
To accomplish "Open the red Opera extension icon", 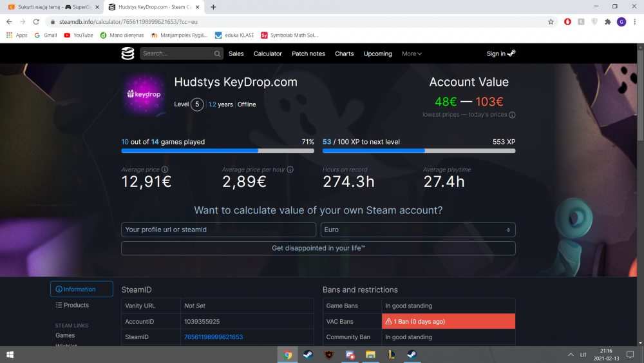I will 567,22.
